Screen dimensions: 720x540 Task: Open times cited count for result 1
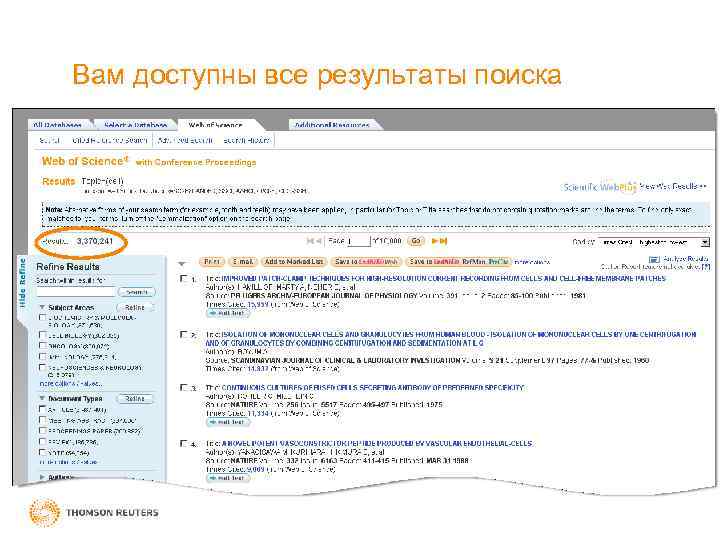(258, 304)
